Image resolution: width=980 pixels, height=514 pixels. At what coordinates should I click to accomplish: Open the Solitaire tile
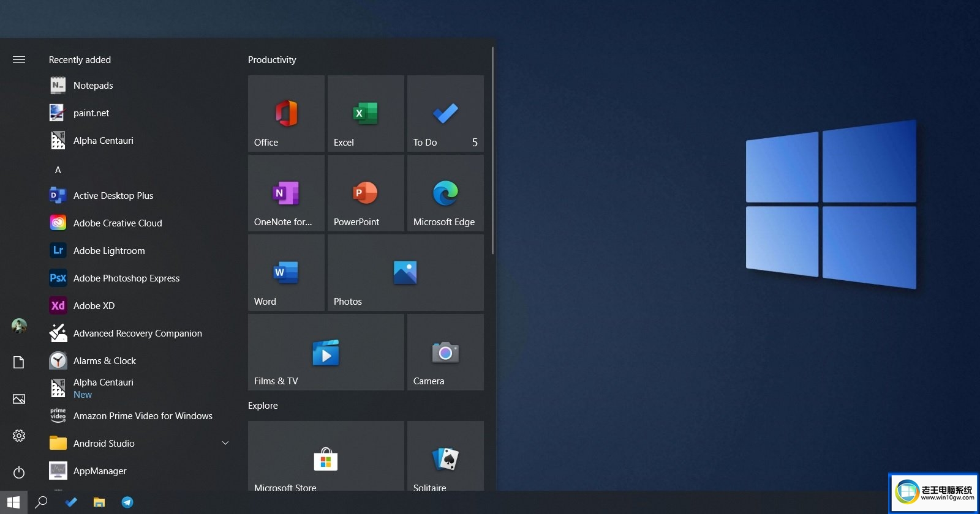click(445, 456)
